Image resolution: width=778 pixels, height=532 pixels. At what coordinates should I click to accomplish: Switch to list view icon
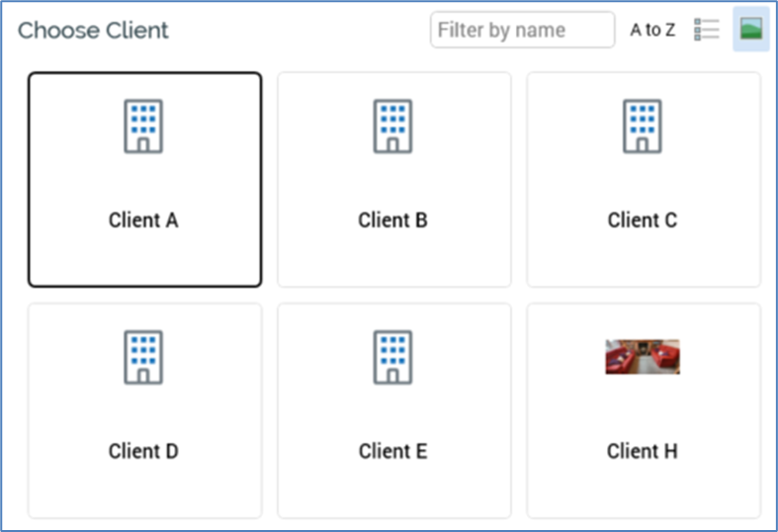click(x=706, y=30)
